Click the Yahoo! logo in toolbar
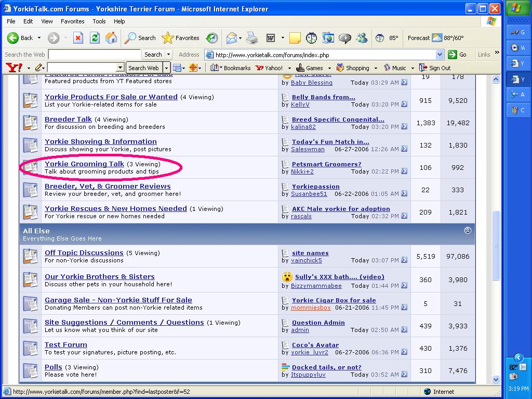The image size is (532, 399). coord(14,68)
